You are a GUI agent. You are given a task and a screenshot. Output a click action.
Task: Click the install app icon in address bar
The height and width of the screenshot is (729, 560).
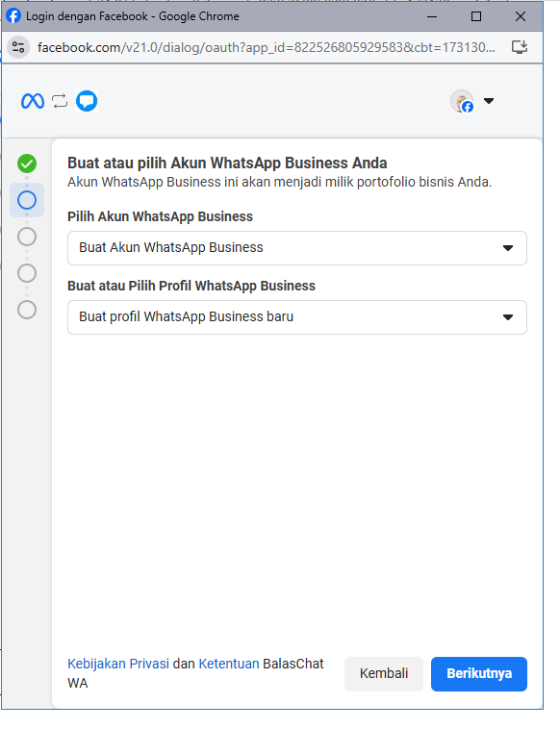point(519,47)
